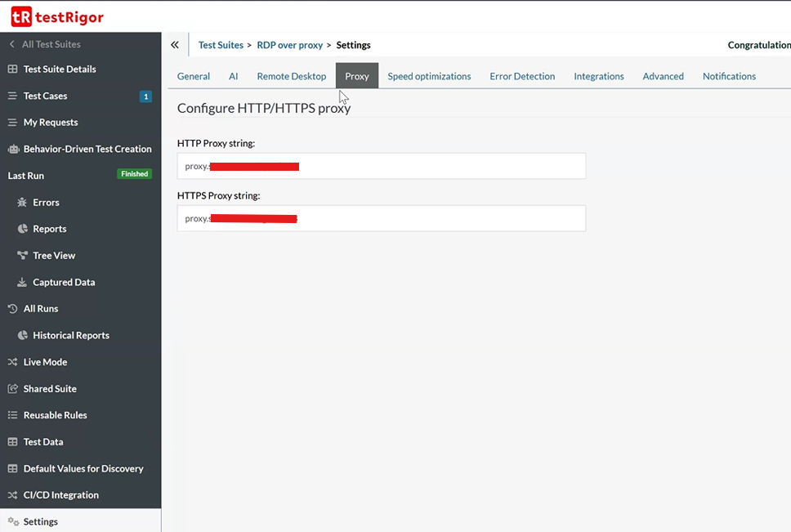The image size is (791, 532).
Task: Open the Notifications tab
Action: pyautogui.click(x=729, y=76)
